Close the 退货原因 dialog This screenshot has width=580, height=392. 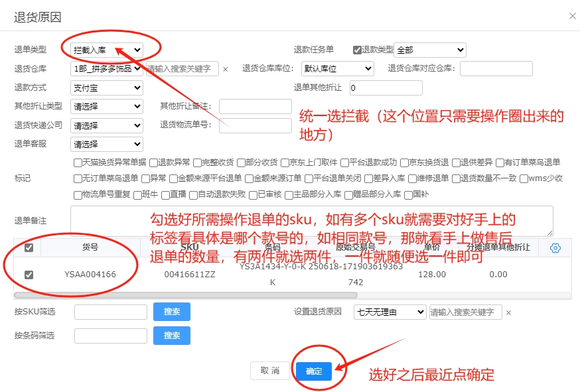[572, 16]
